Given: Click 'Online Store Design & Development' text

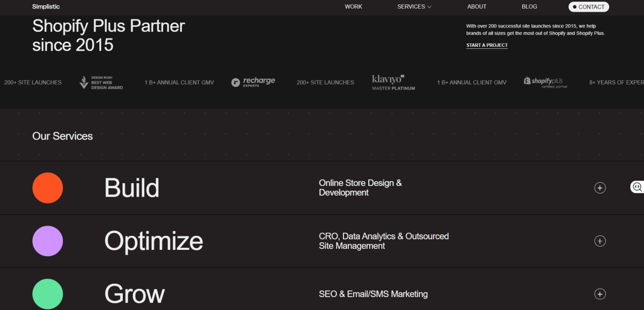Looking at the screenshot, I should 360,188.
